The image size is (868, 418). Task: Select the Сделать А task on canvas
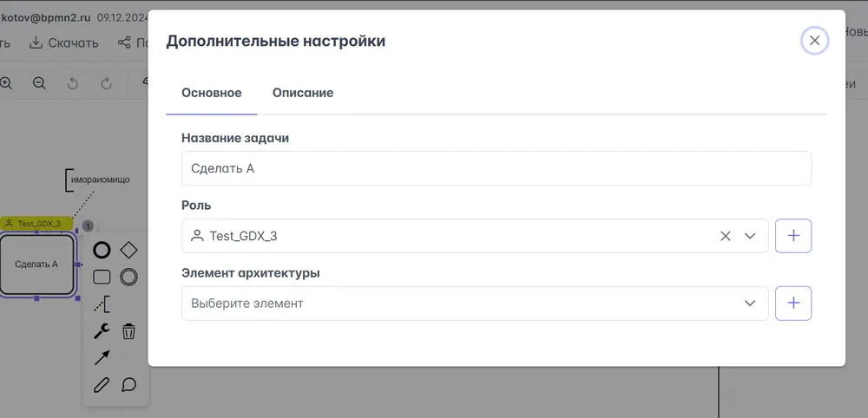point(36,265)
